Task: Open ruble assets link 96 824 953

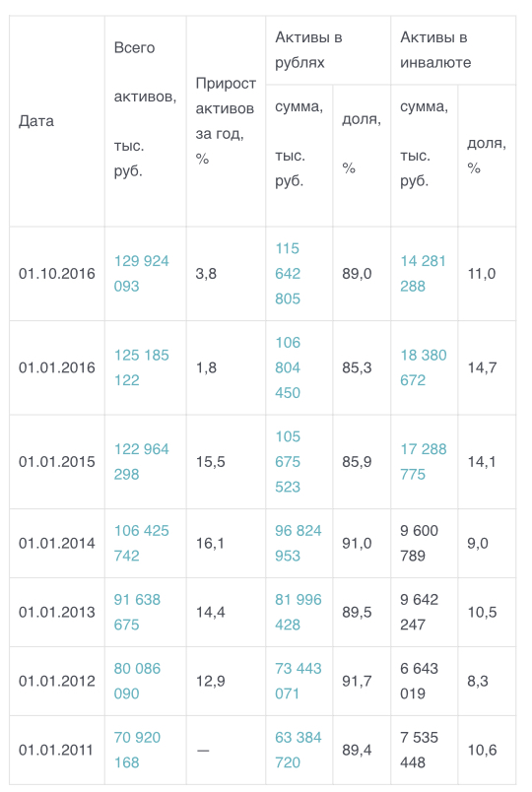Action: click(x=299, y=543)
